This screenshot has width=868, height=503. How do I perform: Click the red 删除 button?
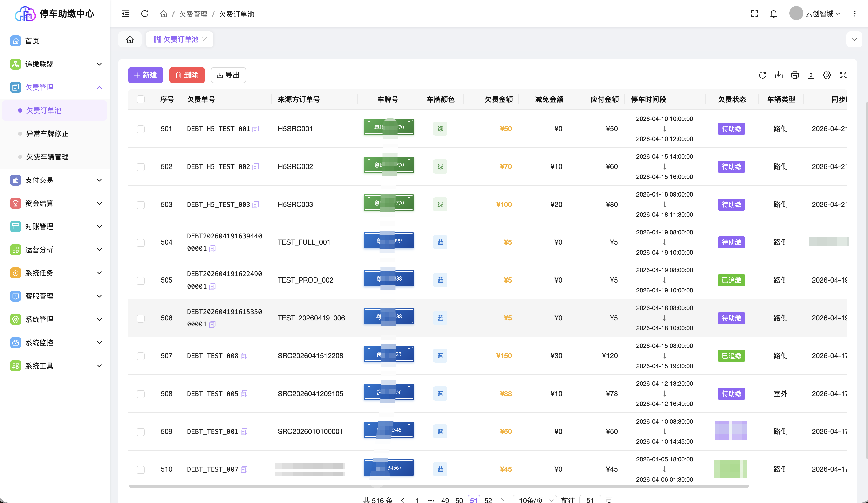187,75
